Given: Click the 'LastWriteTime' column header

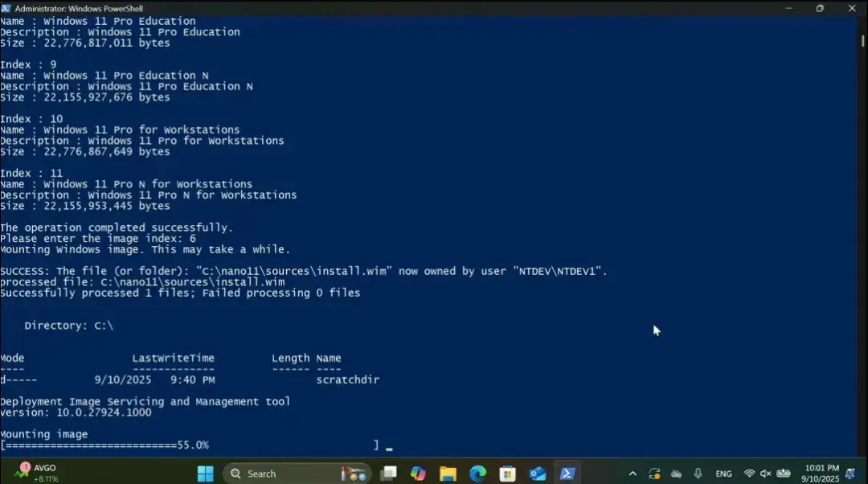Looking at the screenshot, I should coord(173,359).
